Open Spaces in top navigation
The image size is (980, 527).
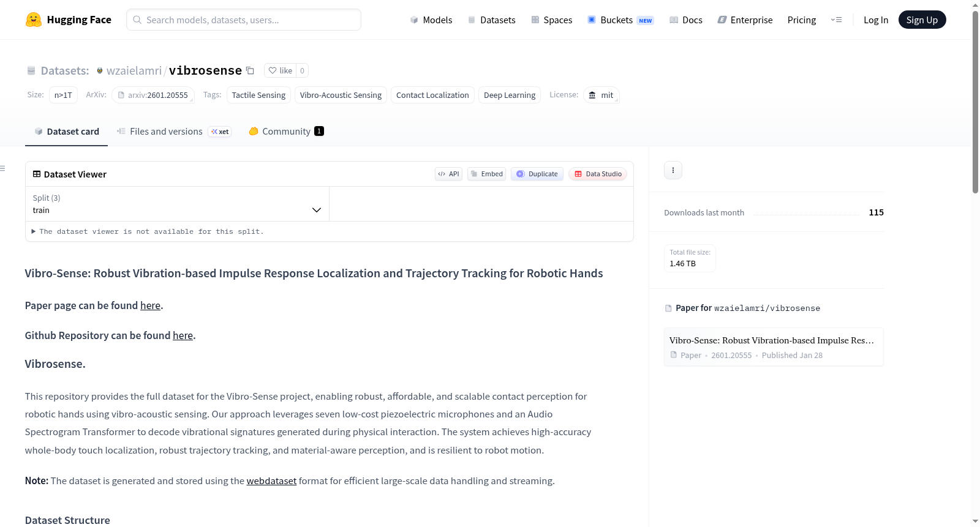click(551, 20)
